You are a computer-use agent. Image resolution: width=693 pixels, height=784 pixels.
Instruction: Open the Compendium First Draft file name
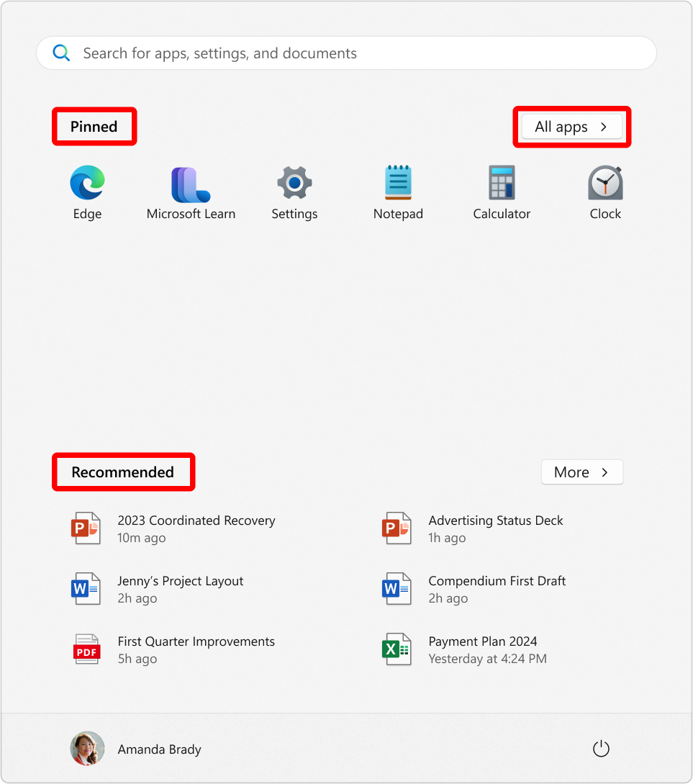pos(497,581)
